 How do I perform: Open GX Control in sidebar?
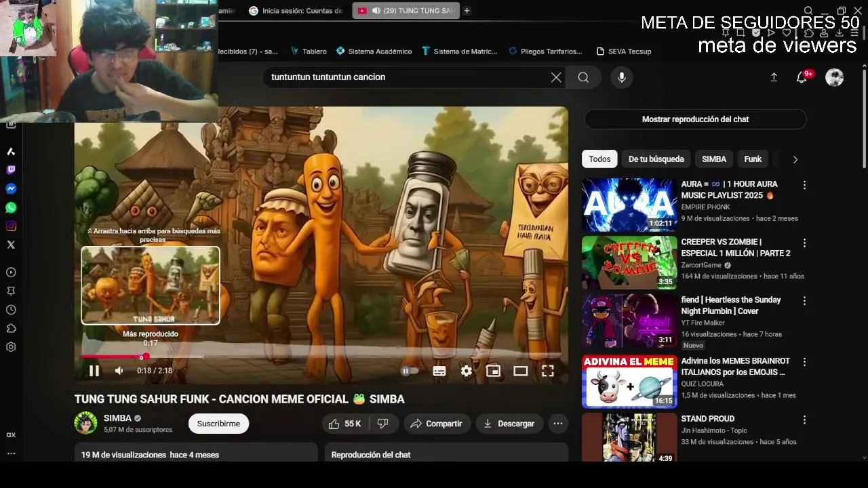tap(11, 435)
